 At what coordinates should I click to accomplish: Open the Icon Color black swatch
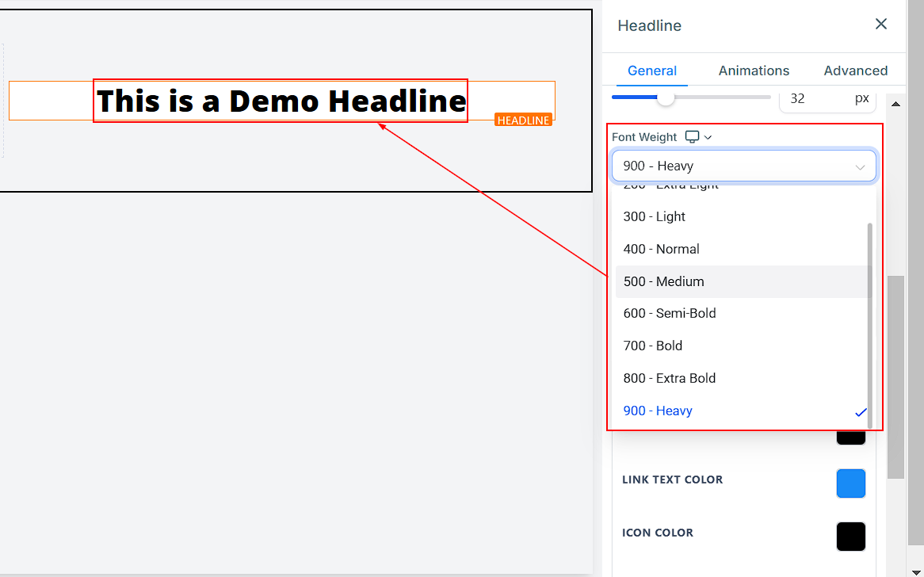851,537
